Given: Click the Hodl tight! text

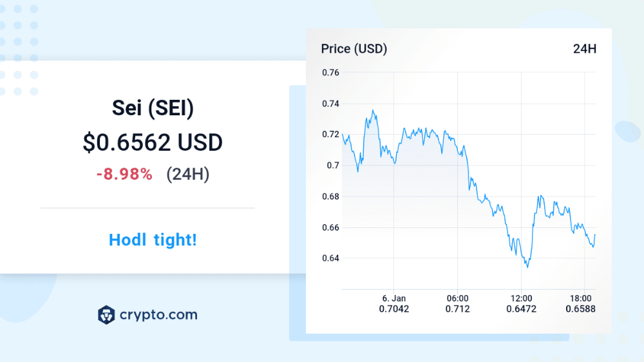Looking at the screenshot, I should [x=153, y=240].
